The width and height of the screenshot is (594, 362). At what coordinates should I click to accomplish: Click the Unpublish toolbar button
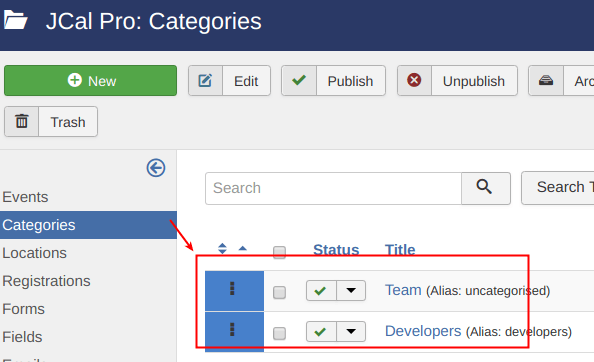[457, 81]
